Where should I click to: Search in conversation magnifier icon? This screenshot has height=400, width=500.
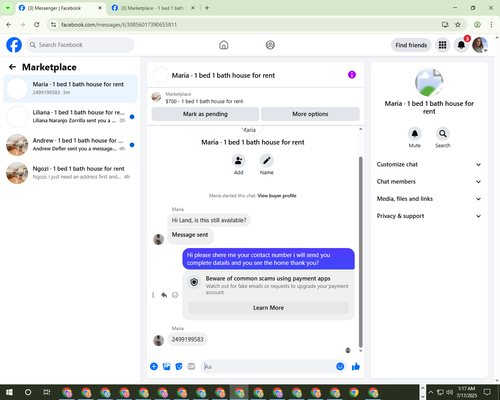coord(442,134)
